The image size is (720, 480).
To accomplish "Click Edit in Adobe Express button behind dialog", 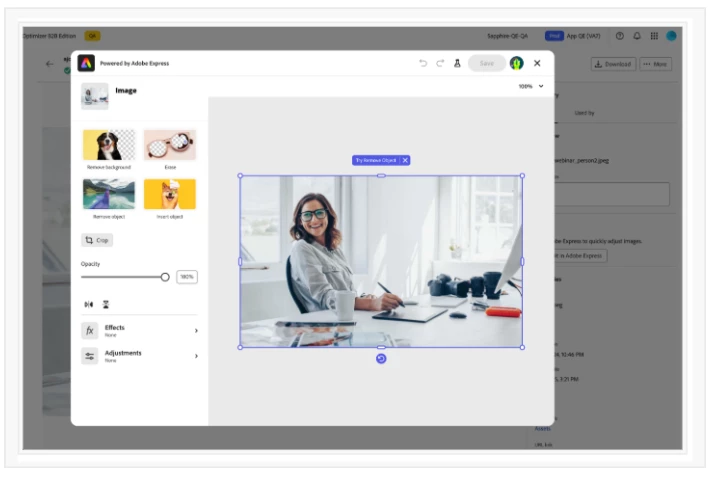I will [x=580, y=256].
